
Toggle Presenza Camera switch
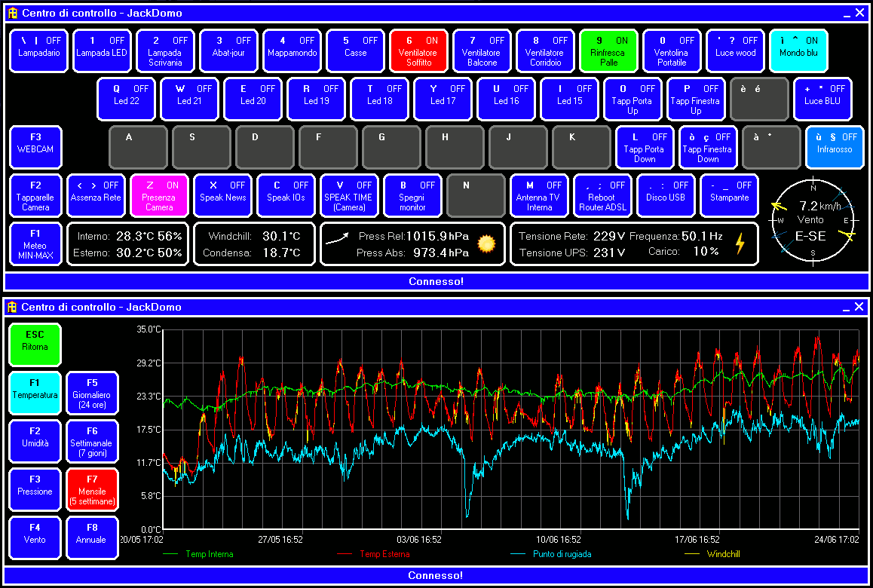[x=159, y=196]
